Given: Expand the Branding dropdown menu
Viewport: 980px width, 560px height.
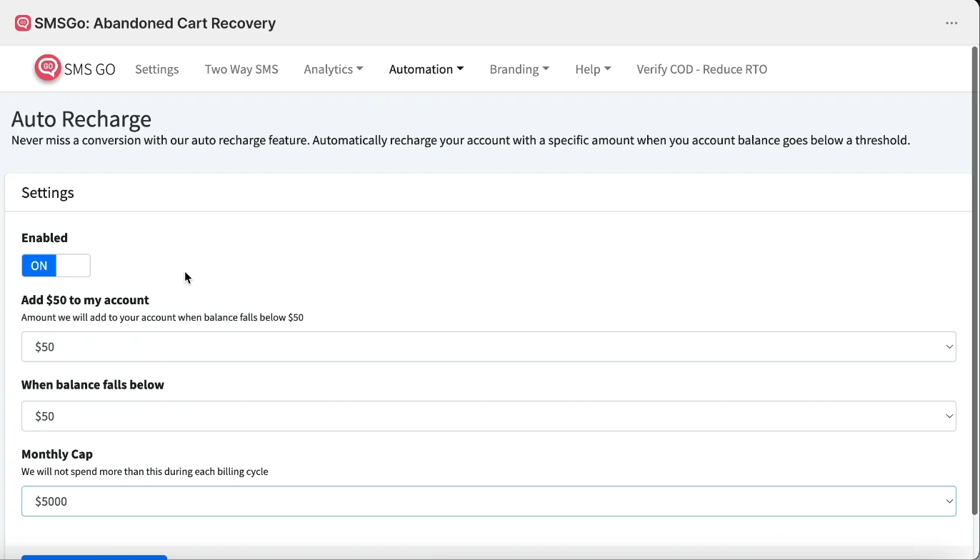Looking at the screenshot, I should pos(519,69).
